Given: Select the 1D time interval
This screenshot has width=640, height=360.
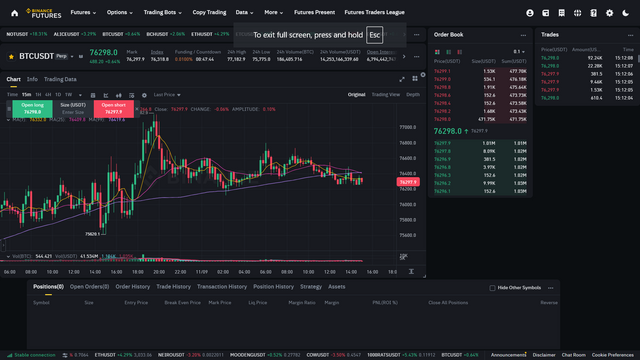Looking at the screenshot, I should pyautogui.click(x=58, y=95).
